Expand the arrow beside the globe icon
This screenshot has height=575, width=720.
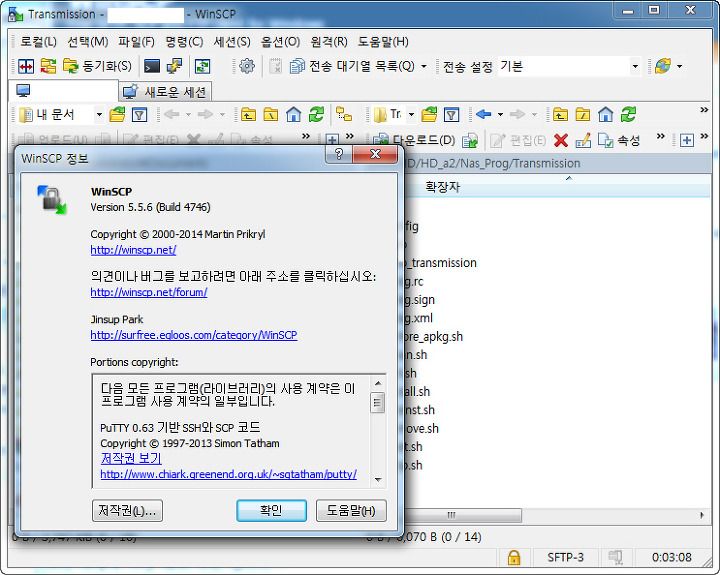pyautogui.click(x=680, y=67)
